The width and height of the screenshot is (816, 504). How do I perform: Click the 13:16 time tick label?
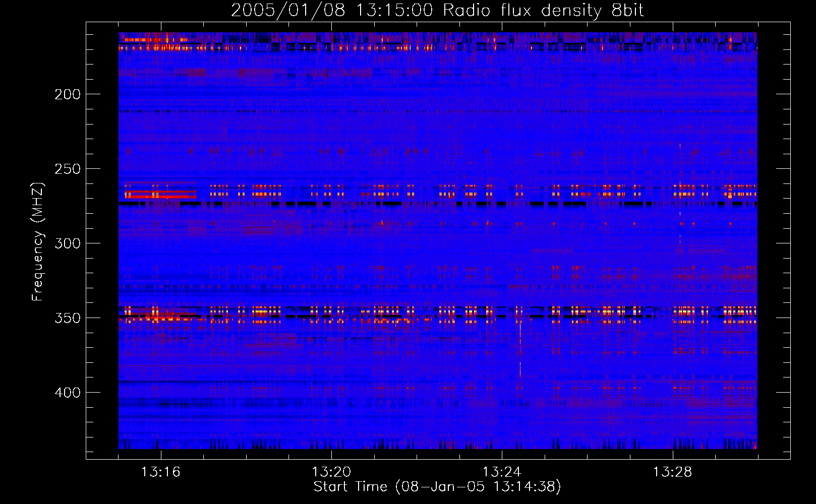161,472
